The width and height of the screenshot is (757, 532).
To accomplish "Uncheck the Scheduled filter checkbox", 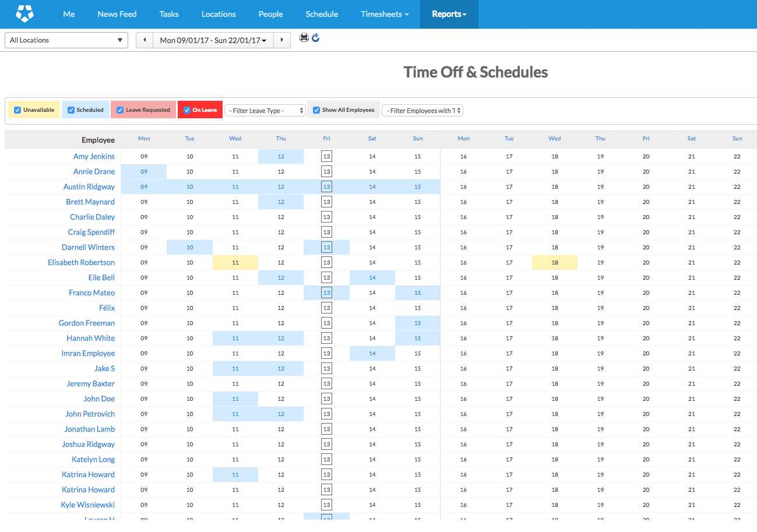I will click(x=71, y=110).
